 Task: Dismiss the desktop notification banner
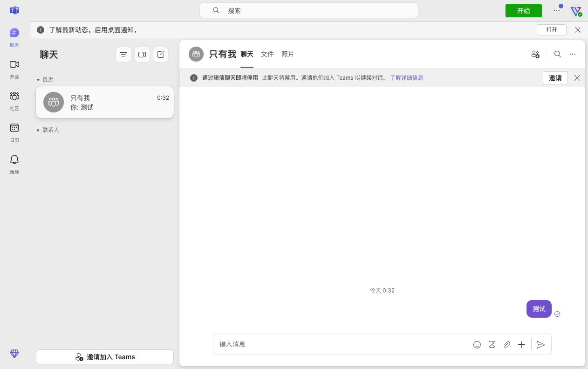[x=578, y=30]
